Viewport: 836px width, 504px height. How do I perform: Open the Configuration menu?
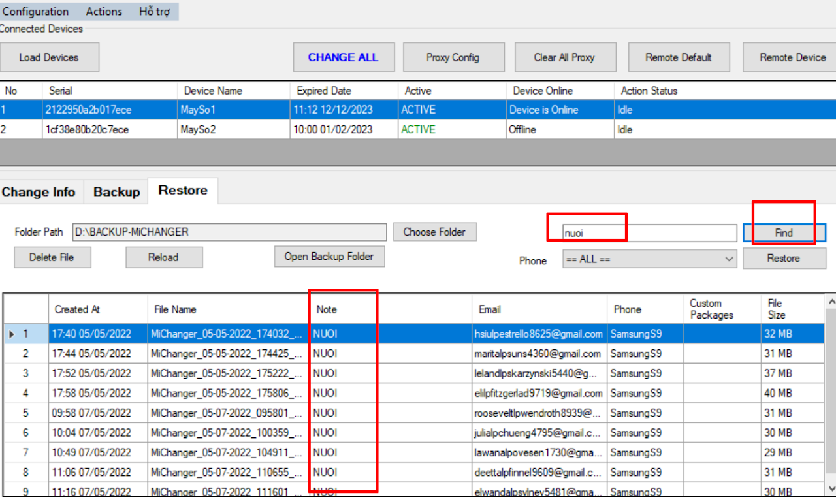point(35,12)
